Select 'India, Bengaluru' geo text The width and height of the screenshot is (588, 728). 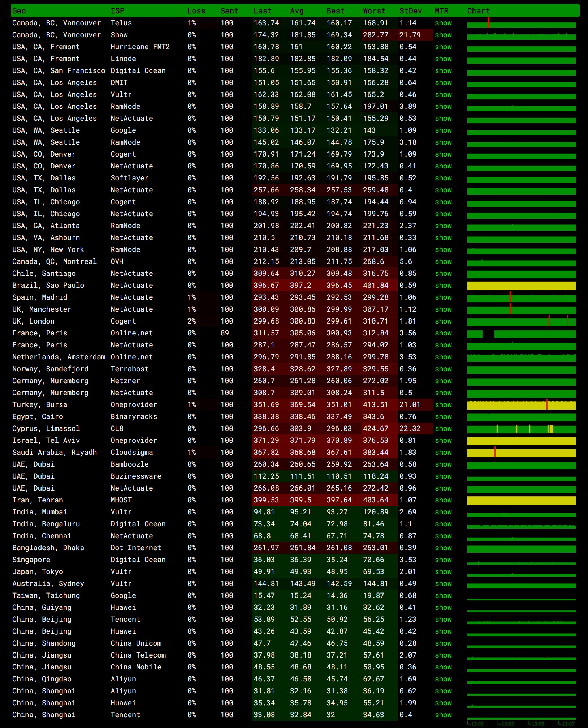(46, 524)
